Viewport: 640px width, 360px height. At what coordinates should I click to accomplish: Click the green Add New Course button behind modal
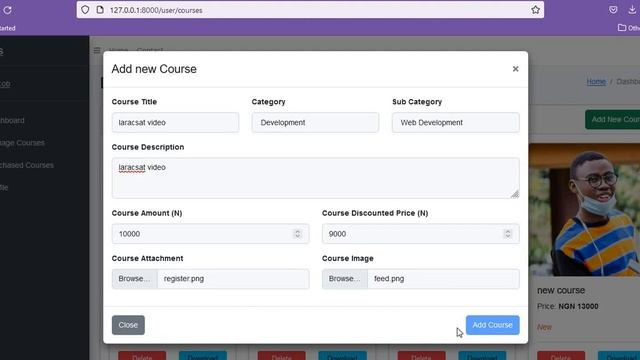(612, 119)
